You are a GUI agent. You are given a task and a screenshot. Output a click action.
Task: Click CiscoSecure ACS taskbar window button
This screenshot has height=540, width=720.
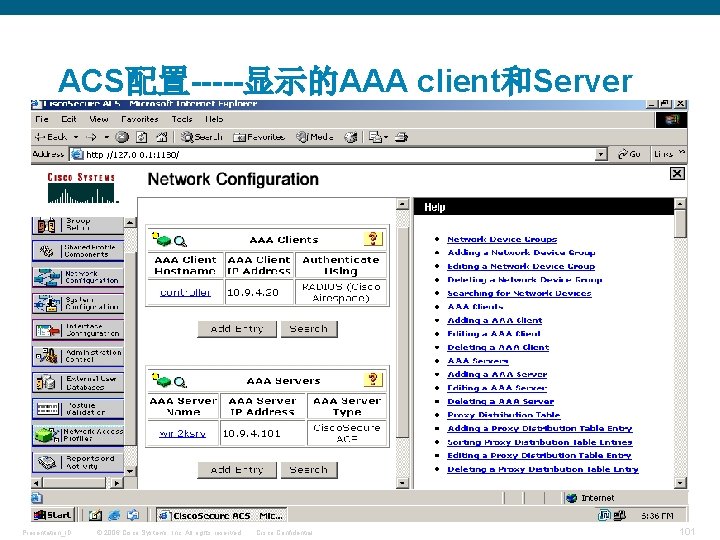(x=222, y=516)
